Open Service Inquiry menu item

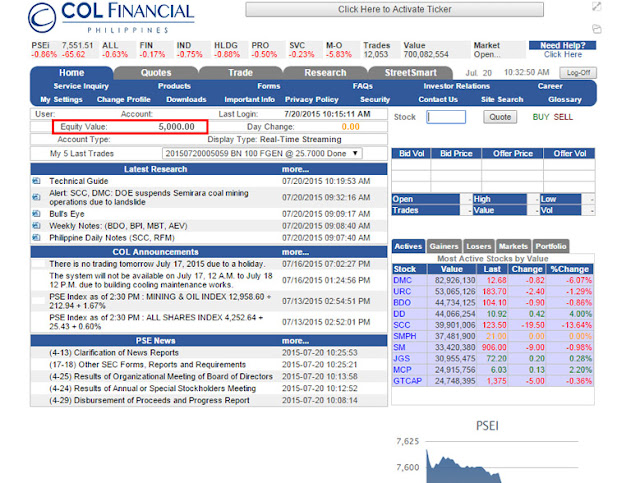(x=81, y=86)
